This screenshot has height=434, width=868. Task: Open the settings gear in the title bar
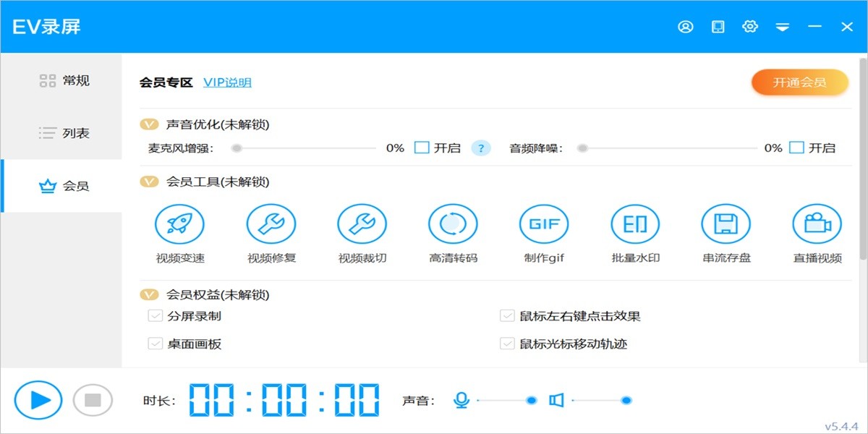[x=750, y=26]
